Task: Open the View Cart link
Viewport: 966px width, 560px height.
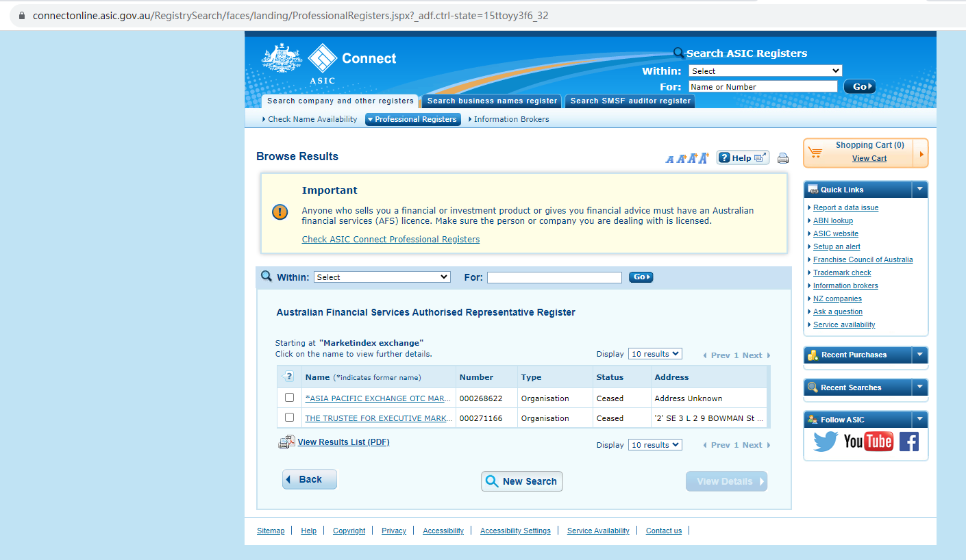Action: click(x=869, y=158)
